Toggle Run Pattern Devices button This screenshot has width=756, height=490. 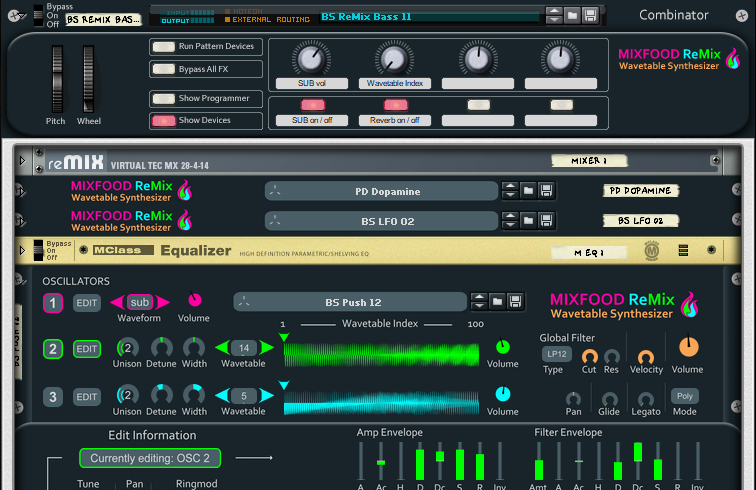[164, 47]
